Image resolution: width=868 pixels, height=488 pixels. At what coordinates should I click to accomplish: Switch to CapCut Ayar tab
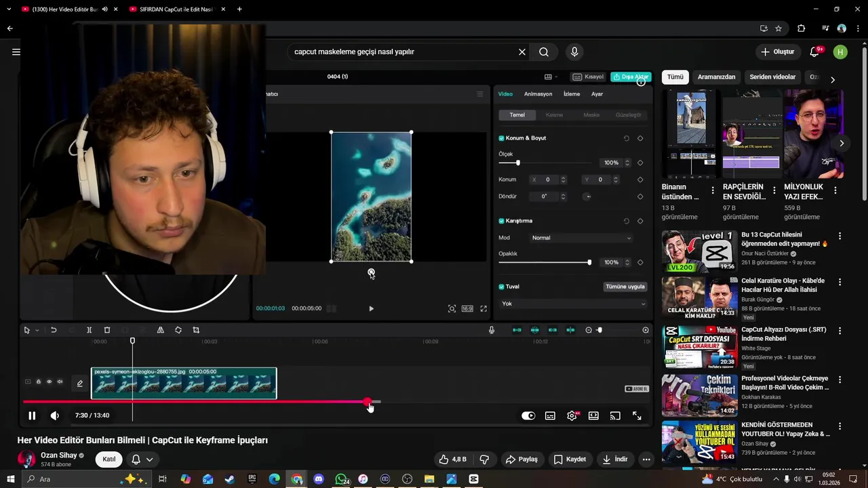tap(597, 94)
